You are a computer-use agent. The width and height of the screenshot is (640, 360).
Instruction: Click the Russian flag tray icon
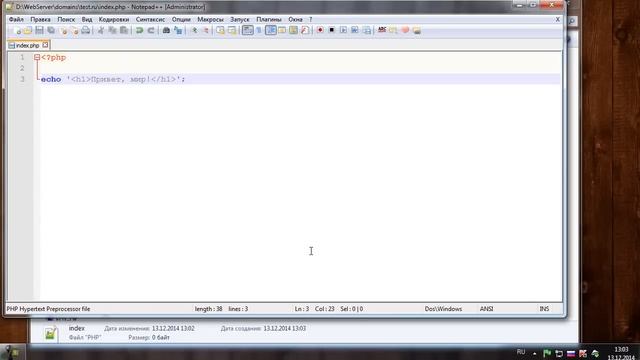571,353
